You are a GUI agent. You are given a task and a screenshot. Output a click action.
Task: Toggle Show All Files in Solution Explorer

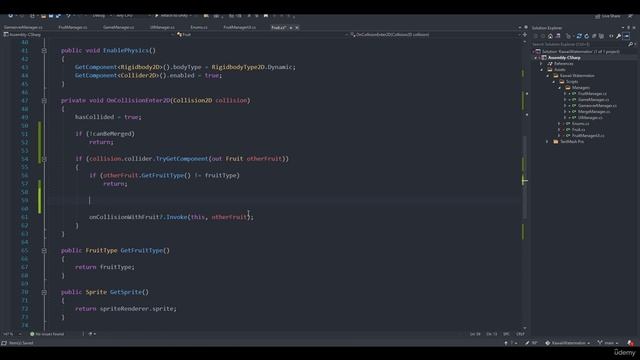601,36
